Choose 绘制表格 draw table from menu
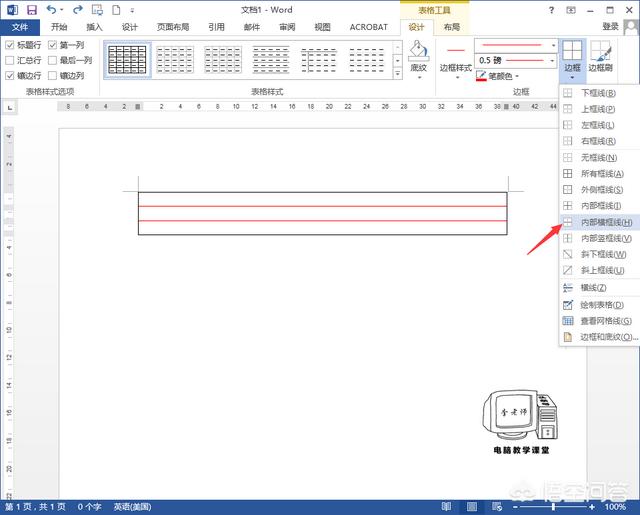 pos(600,304)
